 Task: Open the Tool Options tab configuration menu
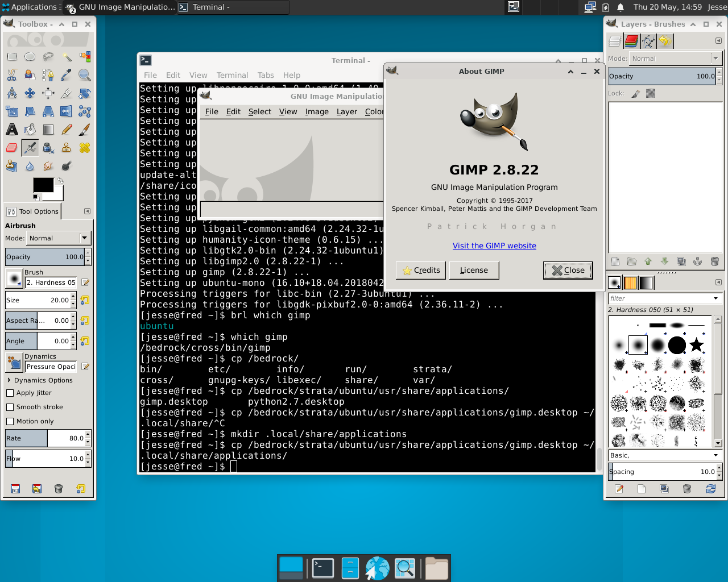87,211
